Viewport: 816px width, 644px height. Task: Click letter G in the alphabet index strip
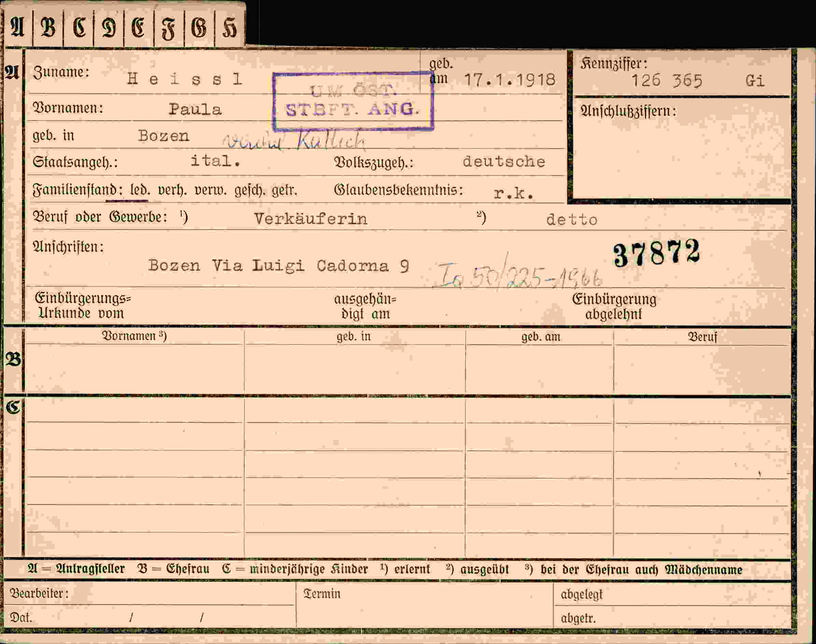click(x=199, y=28)
